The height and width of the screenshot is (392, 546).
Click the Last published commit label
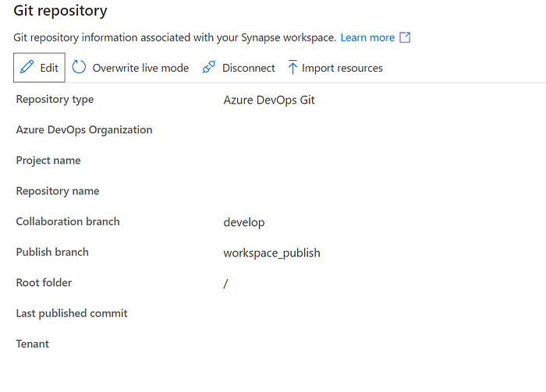(x=72, y=313)
